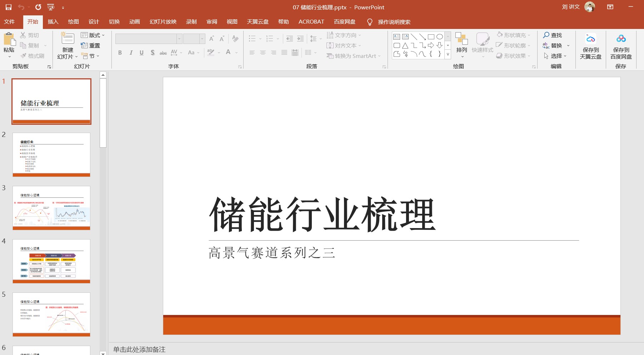644x355 pixels.
Task: Click the Cut scissors icon
Action: pos(23,35)
